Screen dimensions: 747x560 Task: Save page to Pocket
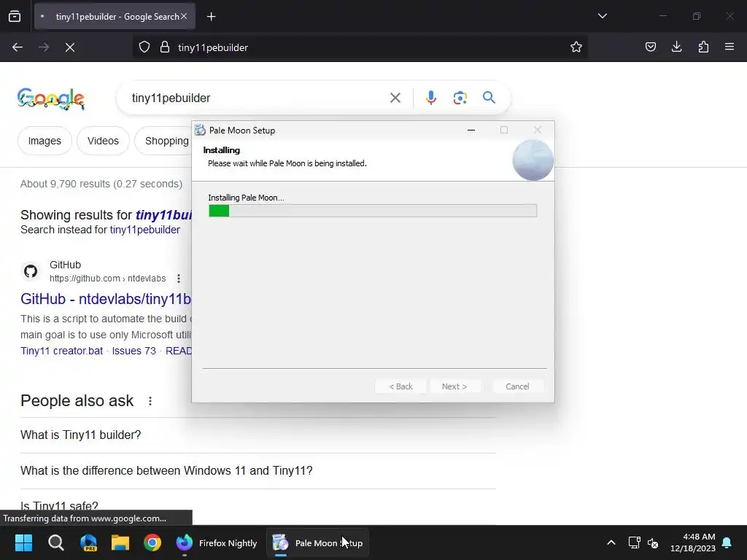tap(650, 47)
